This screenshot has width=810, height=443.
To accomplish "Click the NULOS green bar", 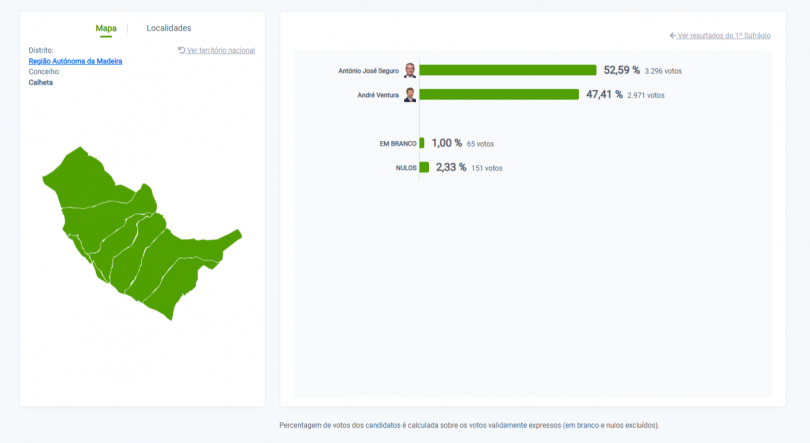I will click(x=424, y=167).
